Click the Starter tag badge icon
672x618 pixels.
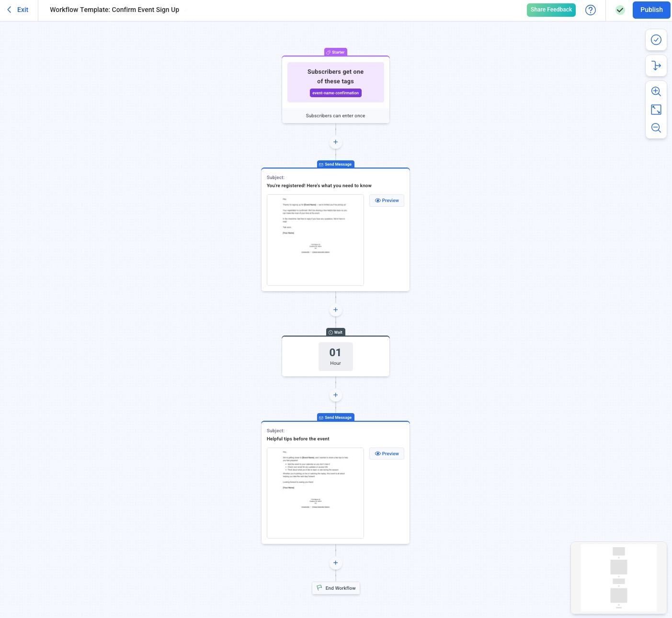pos(329,52)
